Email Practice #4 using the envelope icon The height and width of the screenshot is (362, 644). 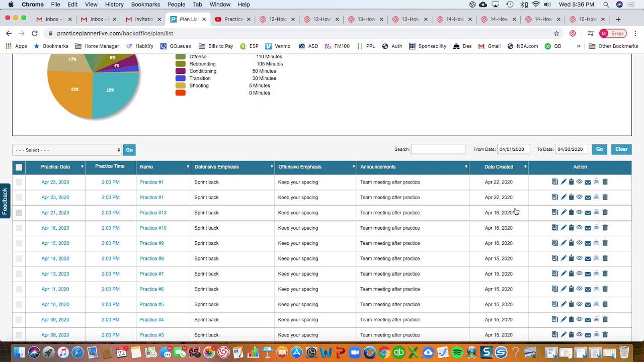point(588,320)
